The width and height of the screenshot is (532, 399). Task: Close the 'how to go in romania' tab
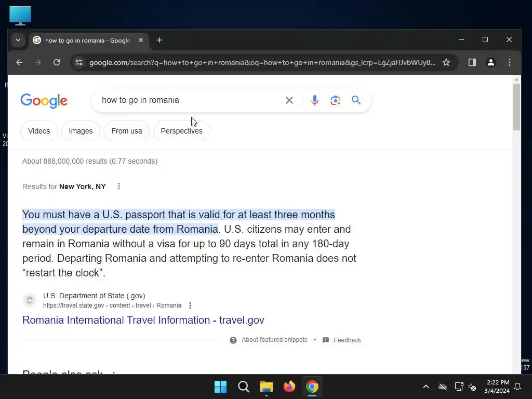(140, 41)
